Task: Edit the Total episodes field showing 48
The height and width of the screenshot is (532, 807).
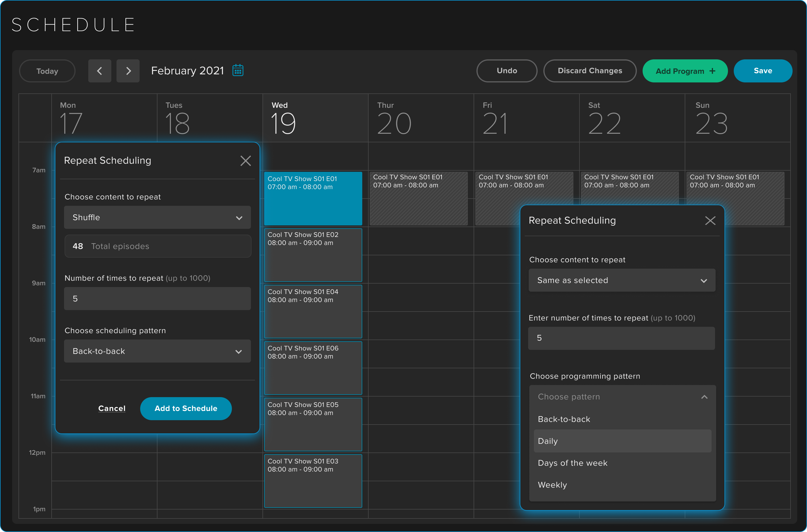Action: (157, 246)
